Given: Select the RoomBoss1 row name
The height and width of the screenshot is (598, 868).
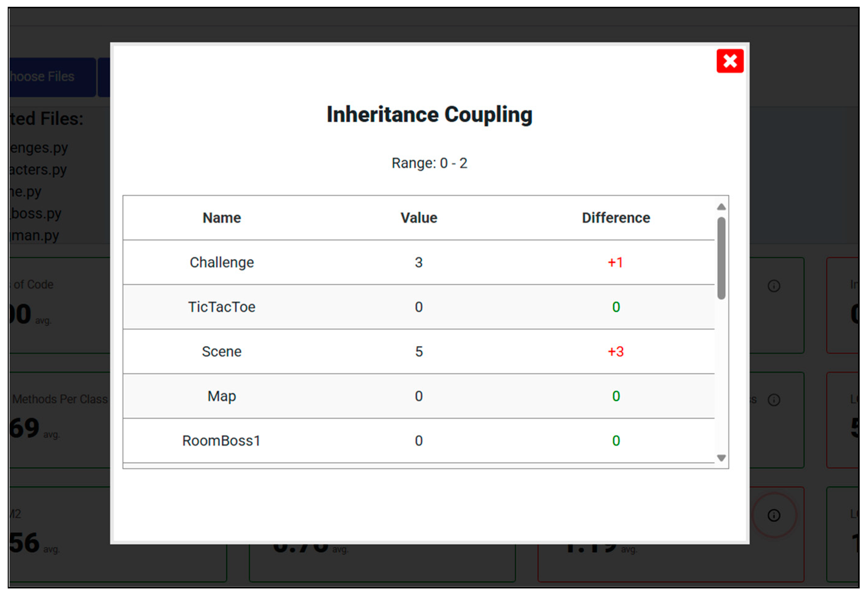Looking at the screenshot, I should click(x=222, y=441).
